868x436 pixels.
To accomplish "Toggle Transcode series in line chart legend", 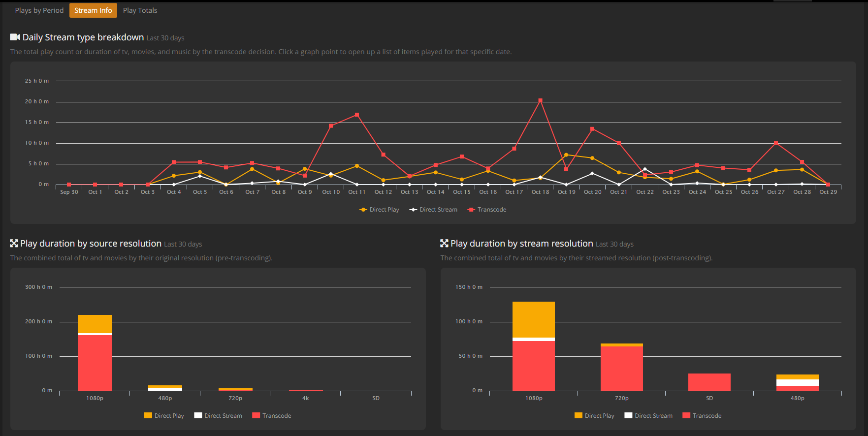I will (x=487, y=210).
